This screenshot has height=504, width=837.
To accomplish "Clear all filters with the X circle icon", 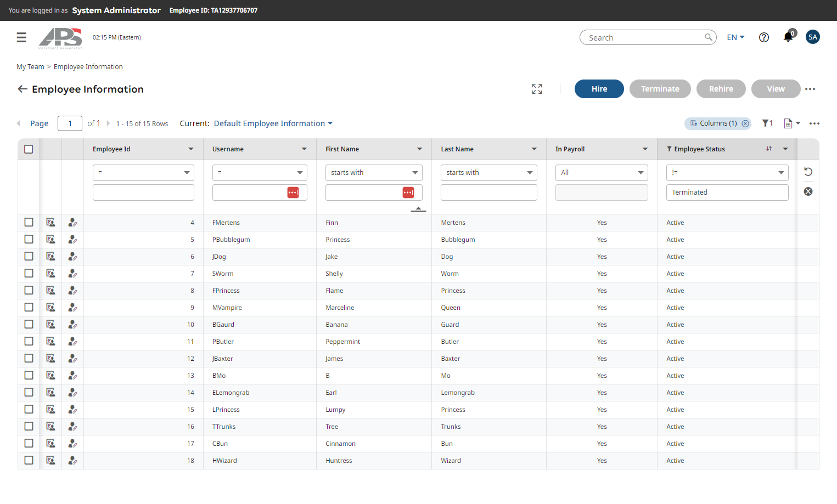I will click(808, 191).
